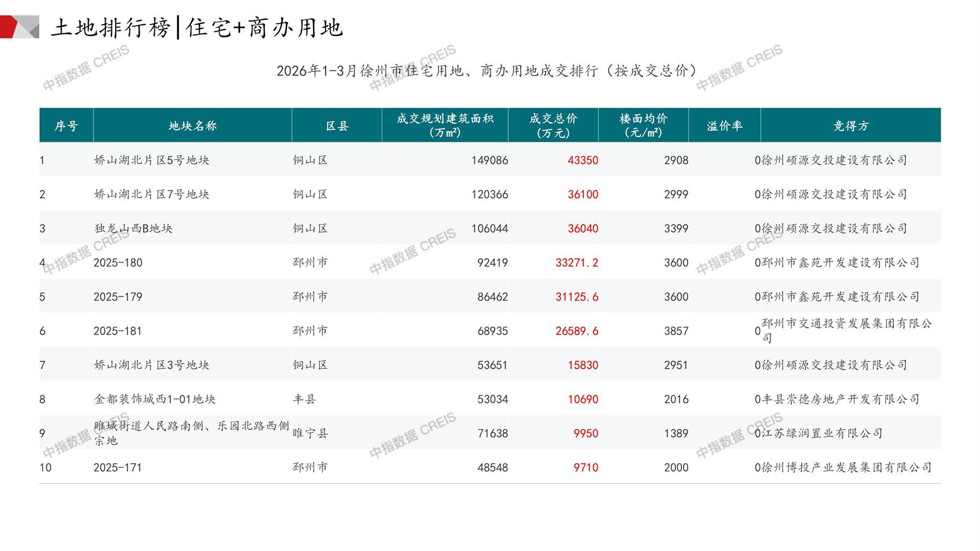Click the 竞得方 column header

pos(850,126)
